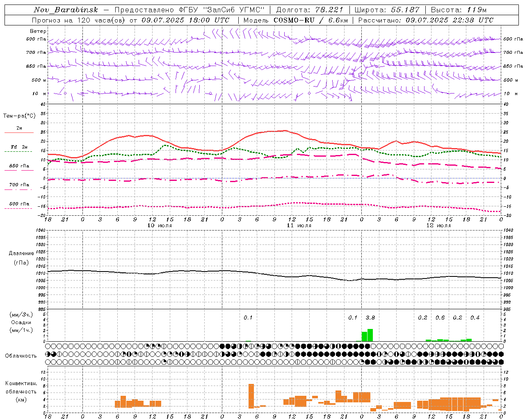Click the (км) convective cloud unit label
The image size is (525, 420).
pyautogui.click(x=21, y=399)
